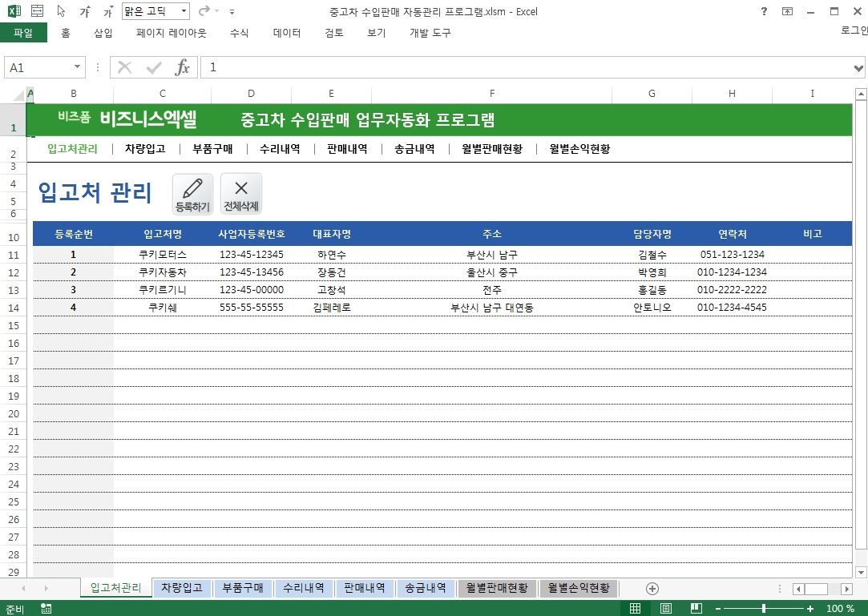Screen dimensions: 868x616
Task: Select the cell containing 쿠키모터스
Action: point(163,255)
